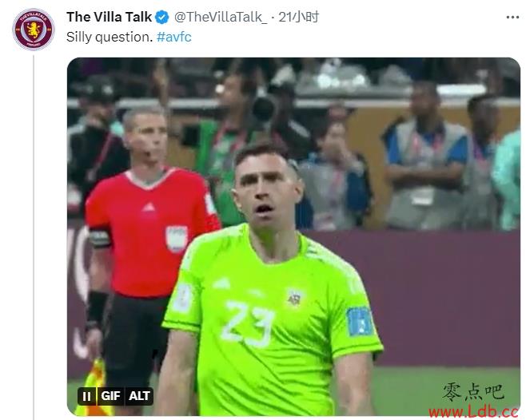The height and width of the screenshot is (420, 526).
Task: Click the 21小时 timestamp
Action: point(298,17)
